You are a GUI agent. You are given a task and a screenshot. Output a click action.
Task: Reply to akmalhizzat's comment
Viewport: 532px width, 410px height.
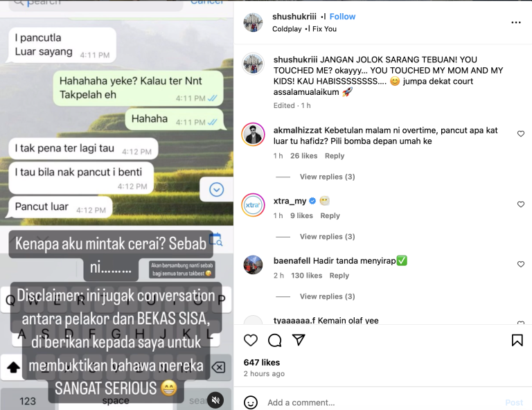[x=335, y=156]
